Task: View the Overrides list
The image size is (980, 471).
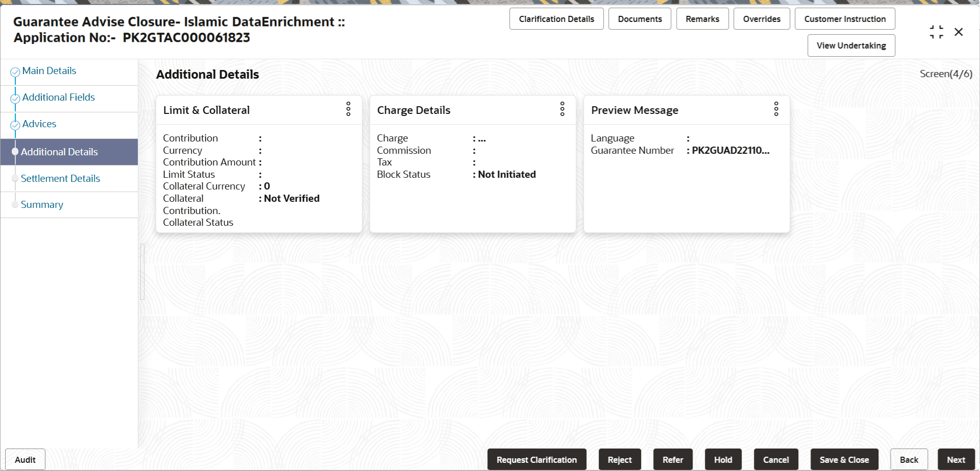Action: [x=762, y=19]
